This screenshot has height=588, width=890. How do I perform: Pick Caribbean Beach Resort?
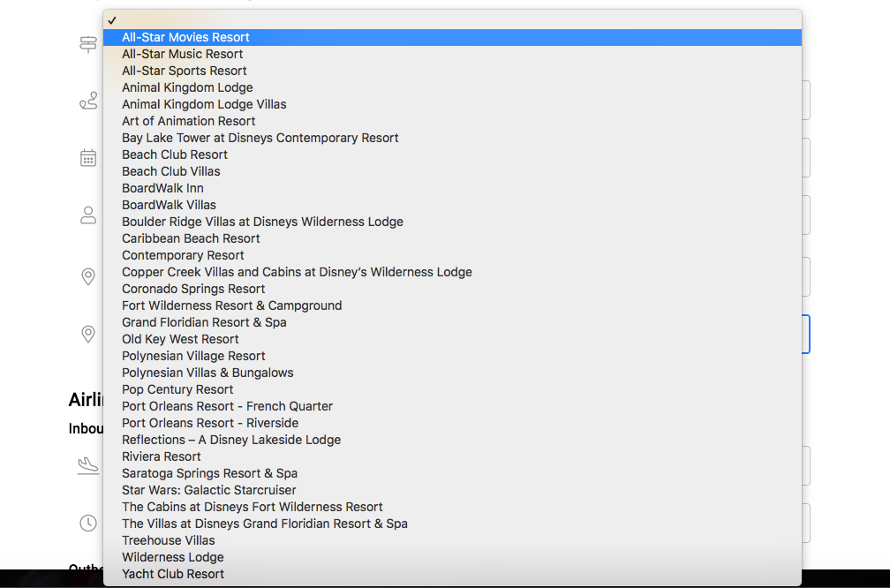point(191,238)
